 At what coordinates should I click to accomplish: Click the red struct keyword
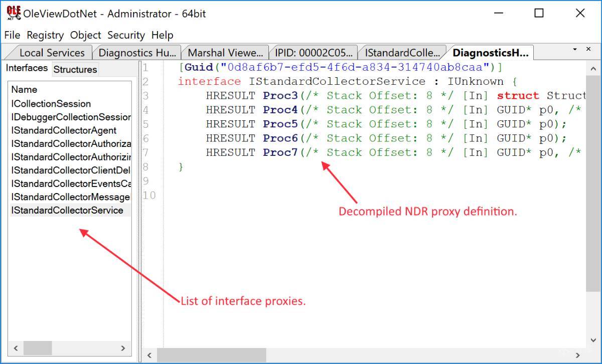(518, 95)
